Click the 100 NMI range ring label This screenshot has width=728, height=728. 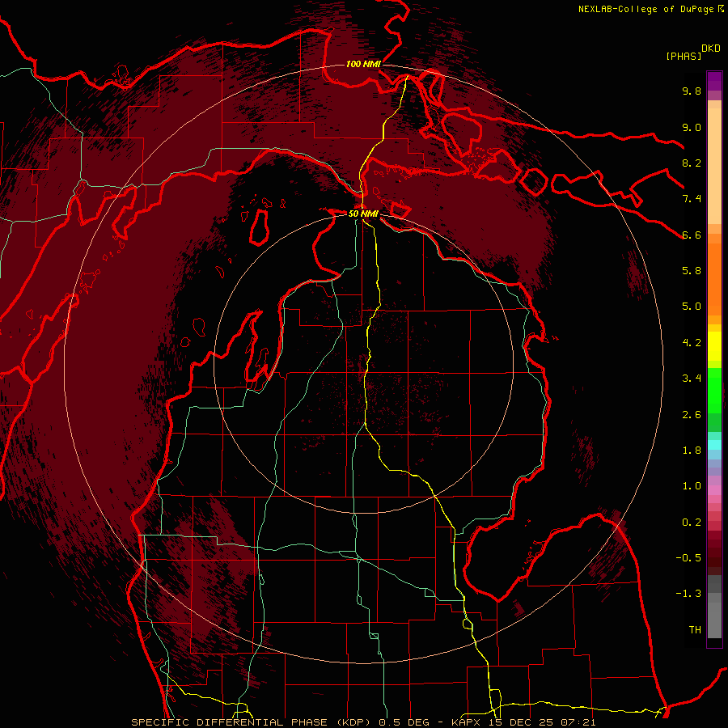coord(363,64)
